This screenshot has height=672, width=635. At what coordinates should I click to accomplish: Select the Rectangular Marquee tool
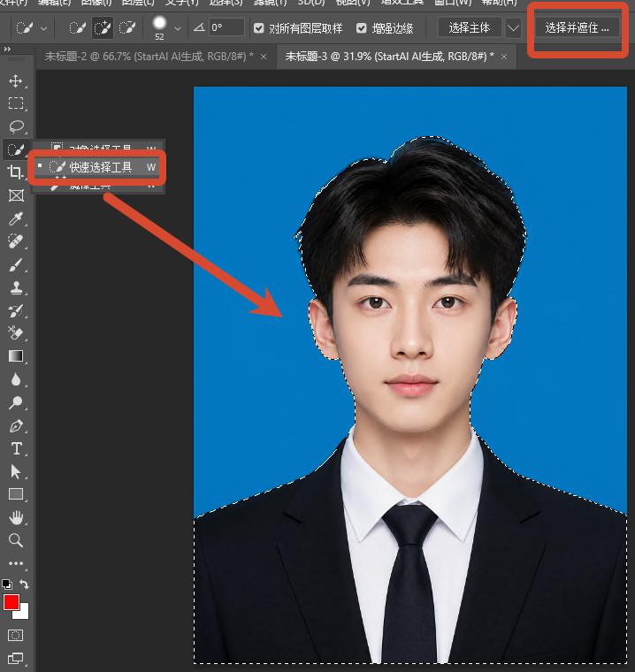16,103
